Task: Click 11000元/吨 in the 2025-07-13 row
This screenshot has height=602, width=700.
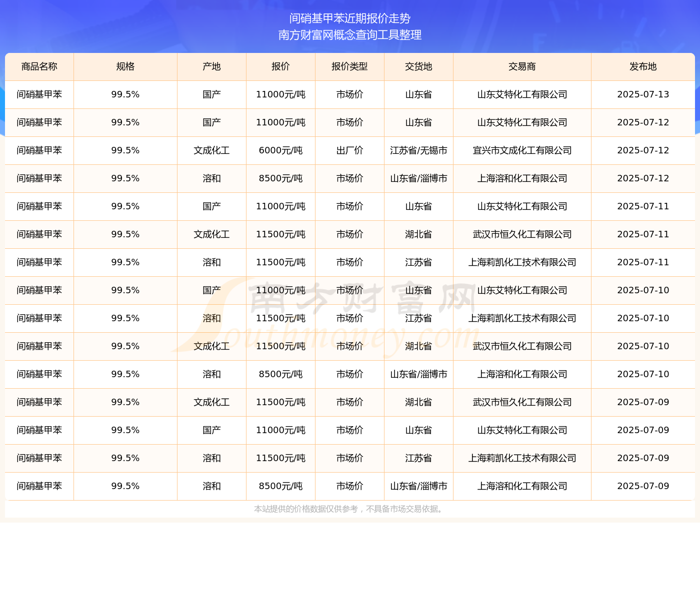Action: (280, 94)
